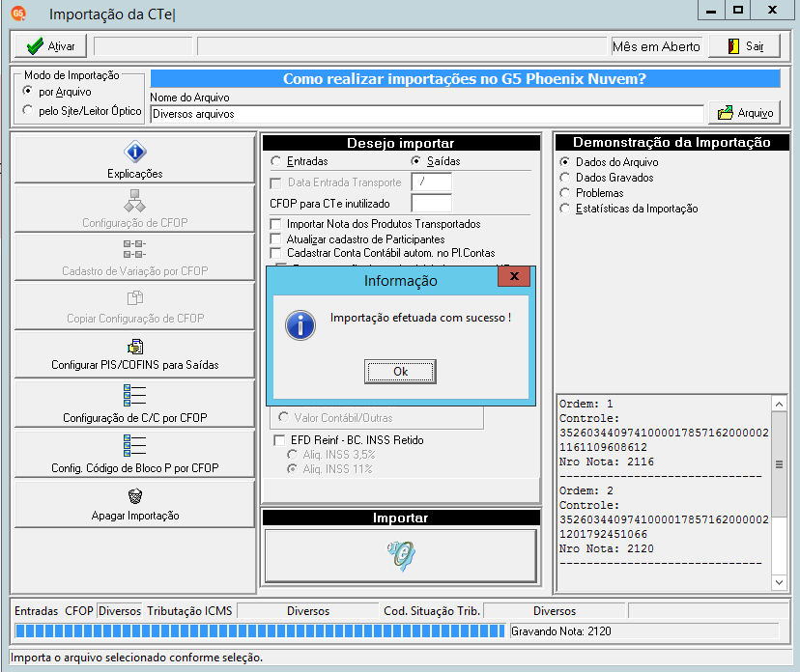The width and height of the screenshot is (800, 672).
Task: Click Tributação ICMS Diversos status field
Action: [308, 611]
